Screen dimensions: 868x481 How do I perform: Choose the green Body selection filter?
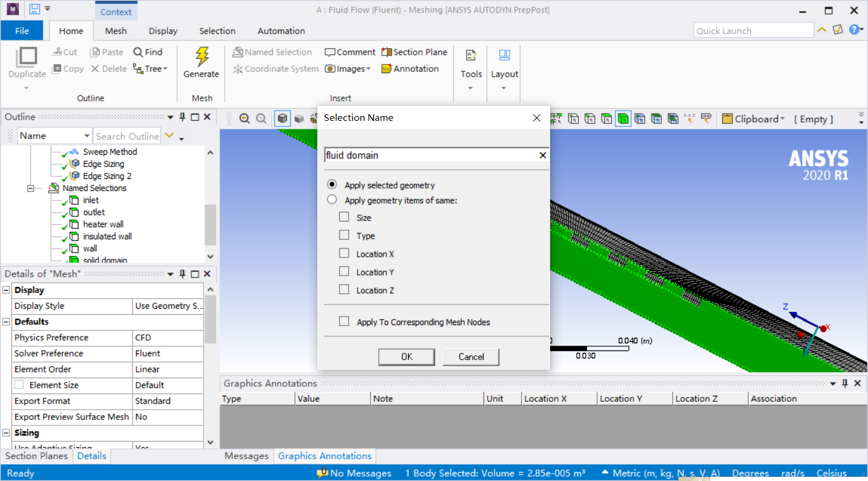pos(623,119)
